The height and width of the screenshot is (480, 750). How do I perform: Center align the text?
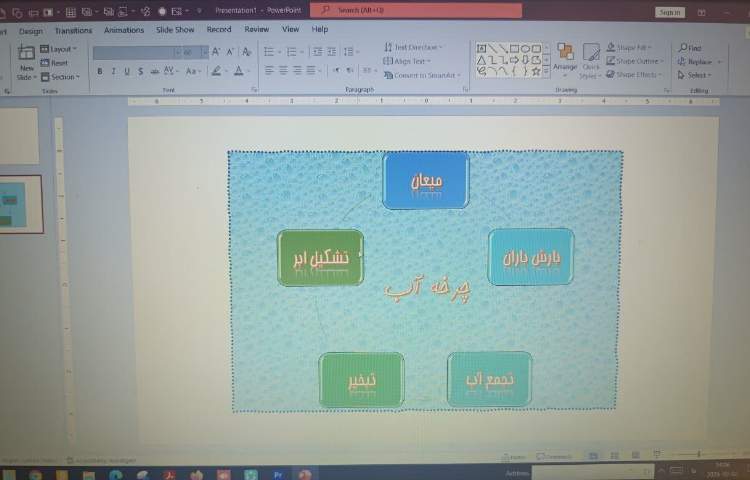(283, 71)
